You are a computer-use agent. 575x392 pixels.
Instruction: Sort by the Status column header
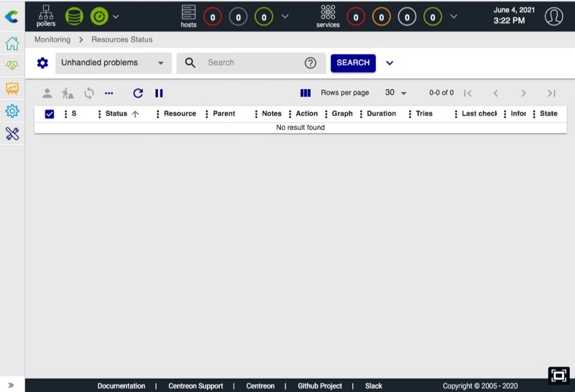coord(116,113)
